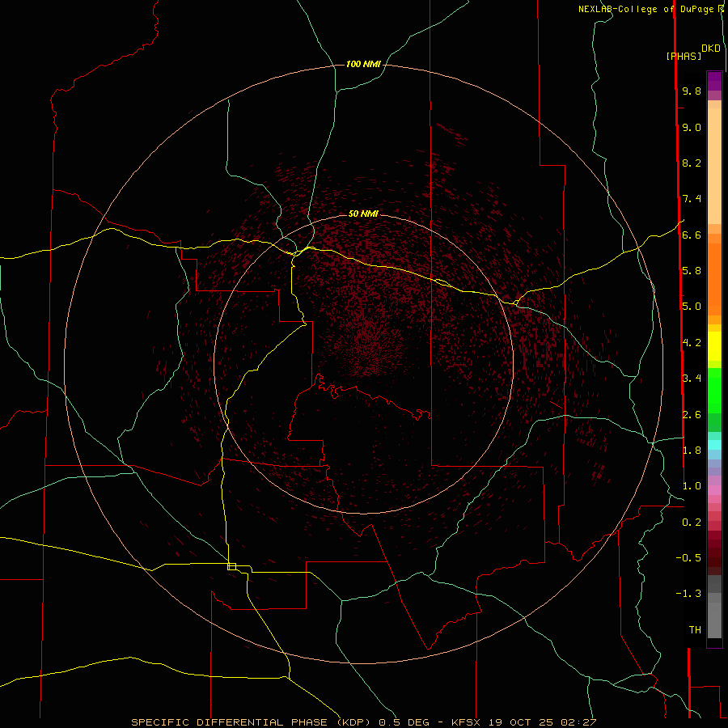728x728 pixels.
Task: Select the yellow segment of the color scale
Action: [714, 346]
